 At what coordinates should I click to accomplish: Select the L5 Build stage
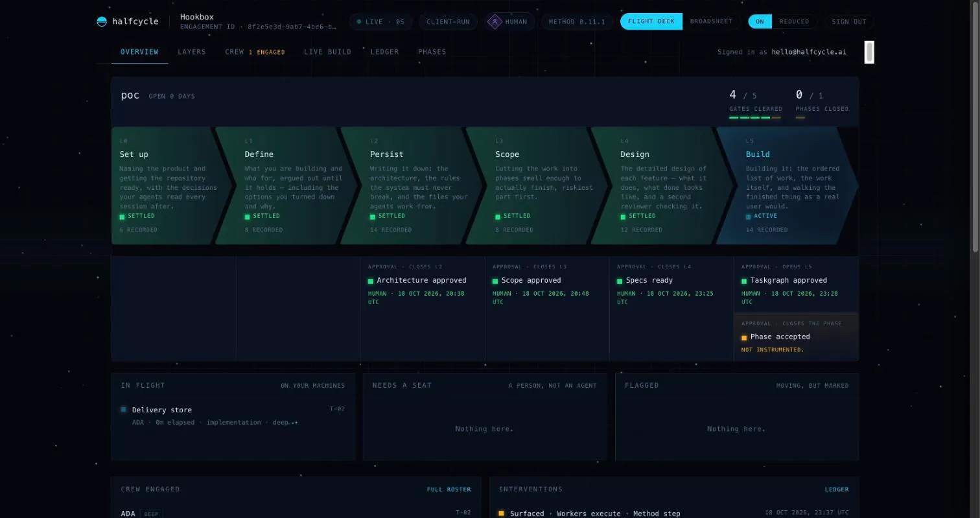coord(787,185)
